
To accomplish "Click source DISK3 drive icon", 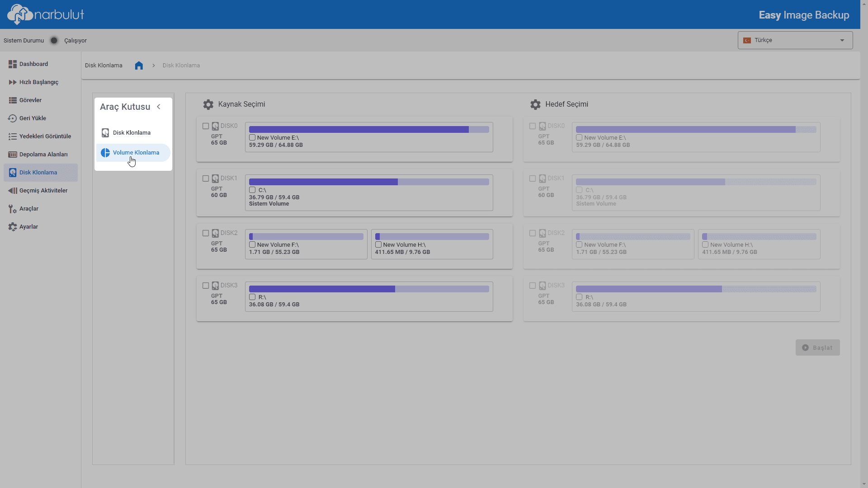I will click(x=215, y=286).
